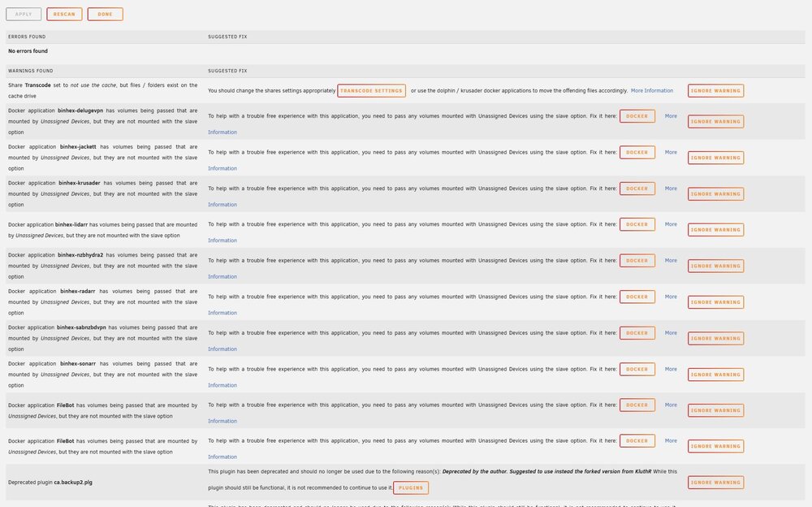Open More Information link for Transcode share warning

point(652,91)
